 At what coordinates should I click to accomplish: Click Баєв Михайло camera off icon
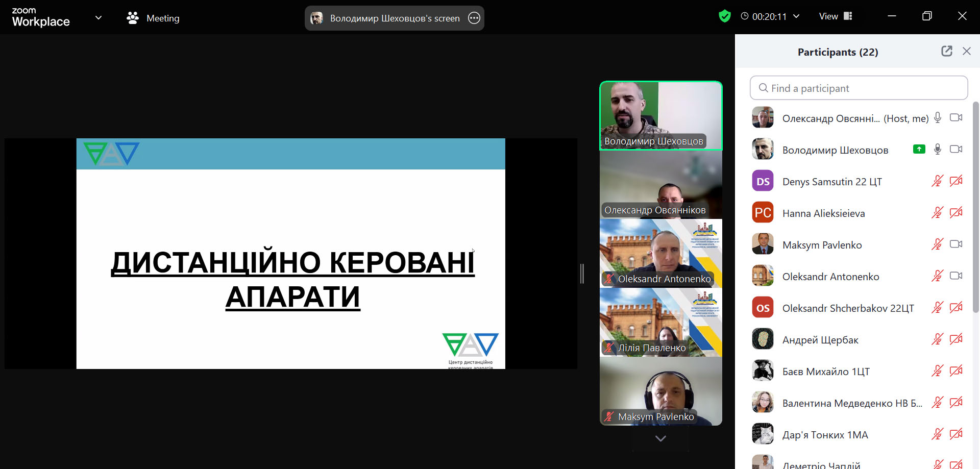point(956,371)
